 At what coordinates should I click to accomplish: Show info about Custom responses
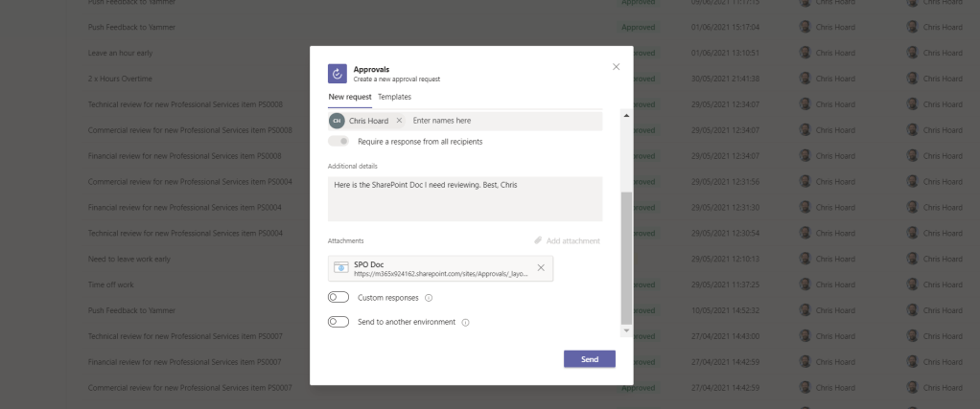click(429, 298)
